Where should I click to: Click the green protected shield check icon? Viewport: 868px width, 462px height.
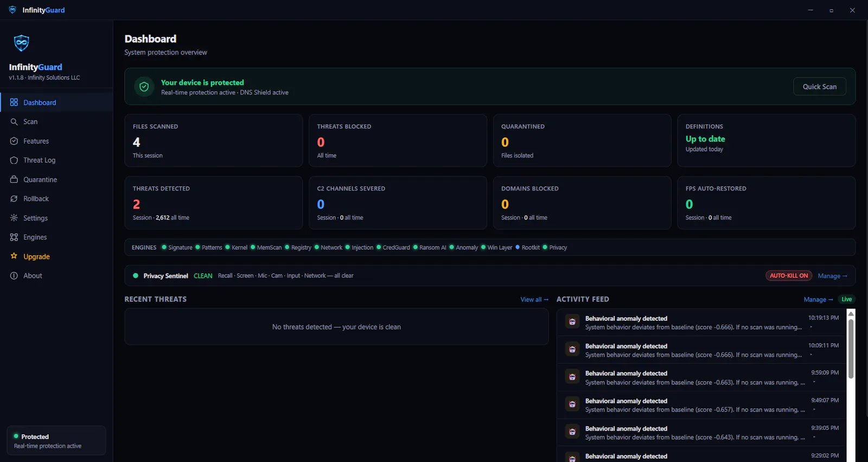[144, 87]
